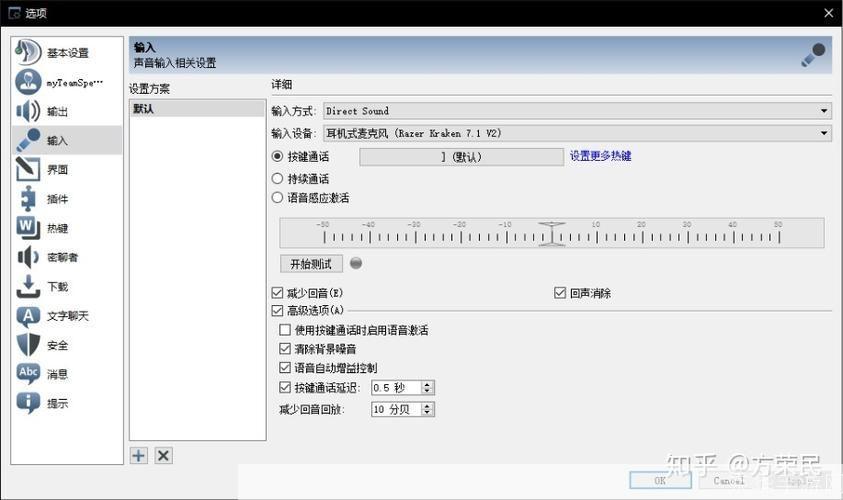Image resolution: width=843 pixels, height=500 pixels.
Task: Close the 选项 dialog window
Action: (828, 13)
